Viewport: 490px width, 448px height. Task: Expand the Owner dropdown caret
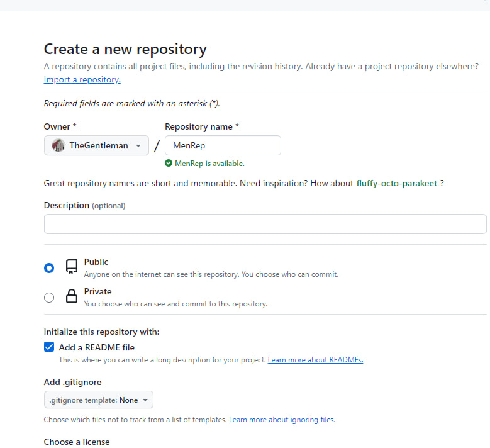coord(138,145)
